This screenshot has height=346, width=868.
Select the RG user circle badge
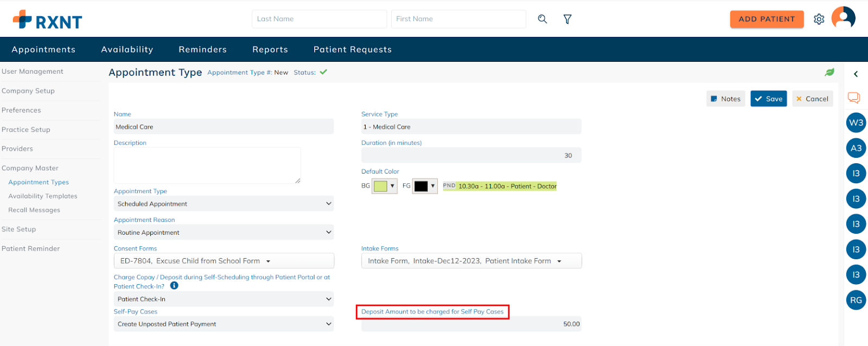[x=856, y=300]
